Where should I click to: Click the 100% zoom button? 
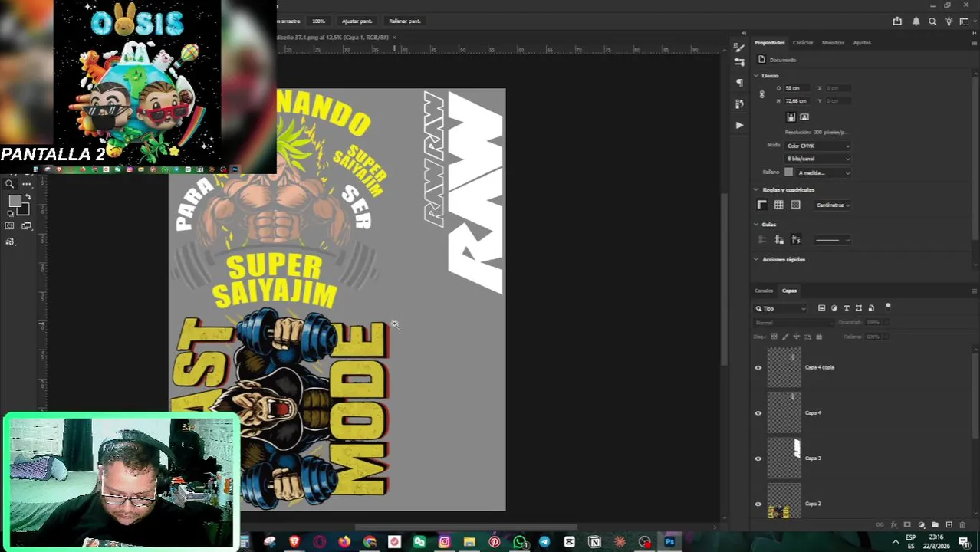[318, 21]
